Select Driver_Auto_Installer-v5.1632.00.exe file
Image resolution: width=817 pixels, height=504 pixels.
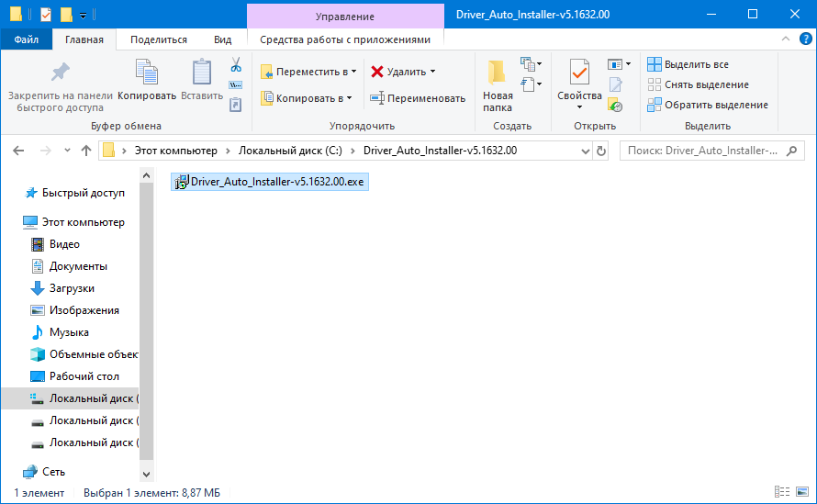point(270,182)
